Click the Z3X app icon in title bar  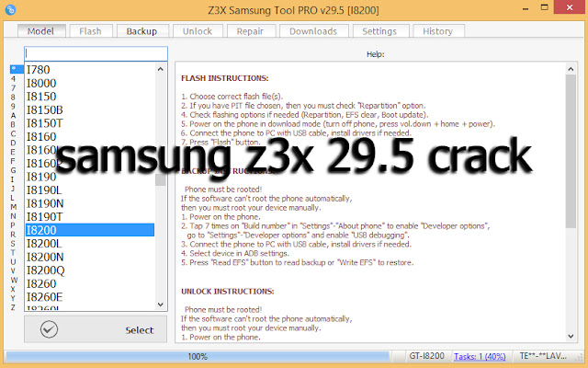(10, 9)
